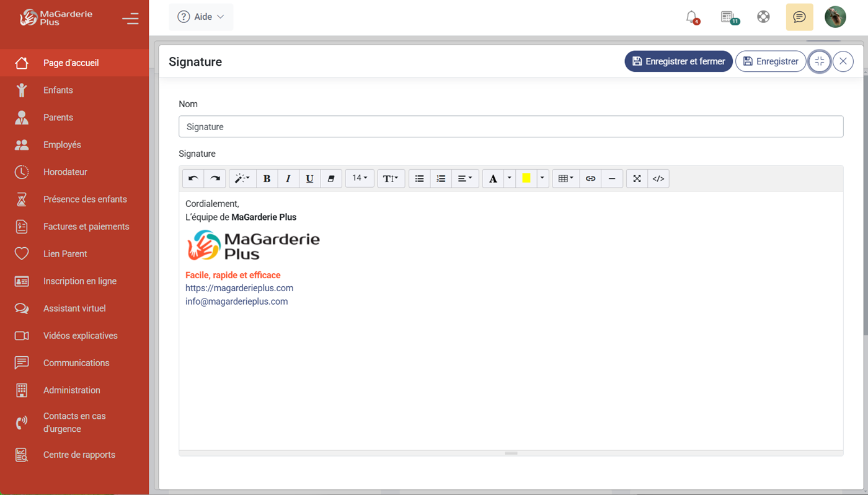Open the paragraph alignment dropdown

465,178
